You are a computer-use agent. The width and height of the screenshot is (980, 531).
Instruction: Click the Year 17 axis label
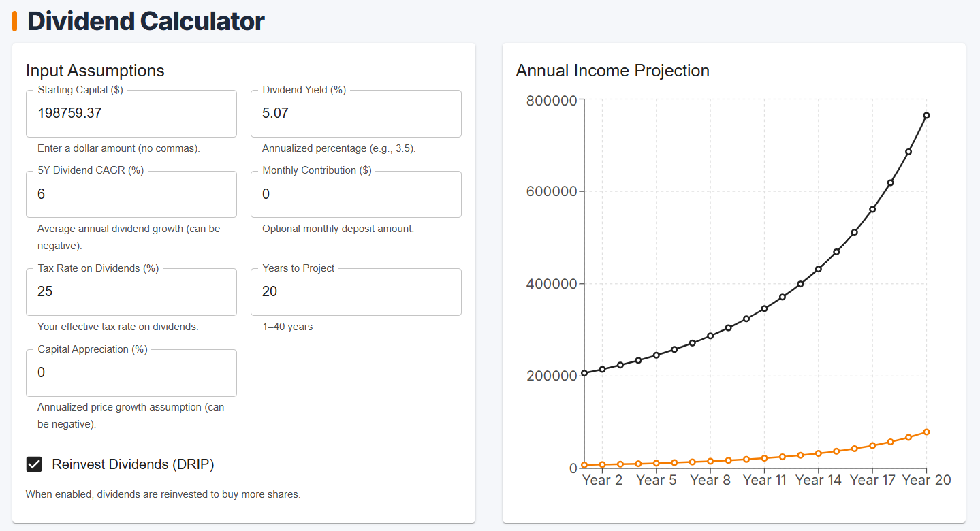(x=872, y=480)
